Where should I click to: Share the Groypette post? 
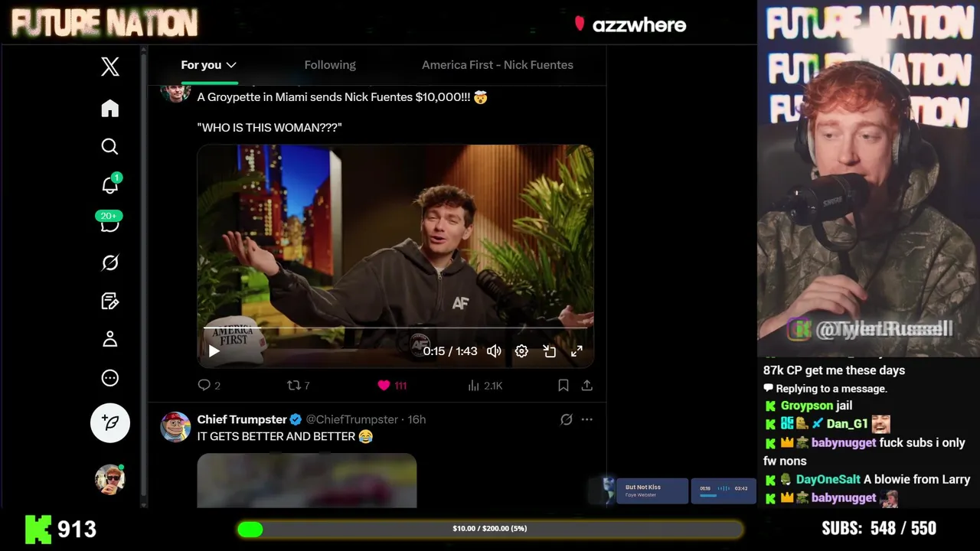pyautogui.click(x=587, y=386)
